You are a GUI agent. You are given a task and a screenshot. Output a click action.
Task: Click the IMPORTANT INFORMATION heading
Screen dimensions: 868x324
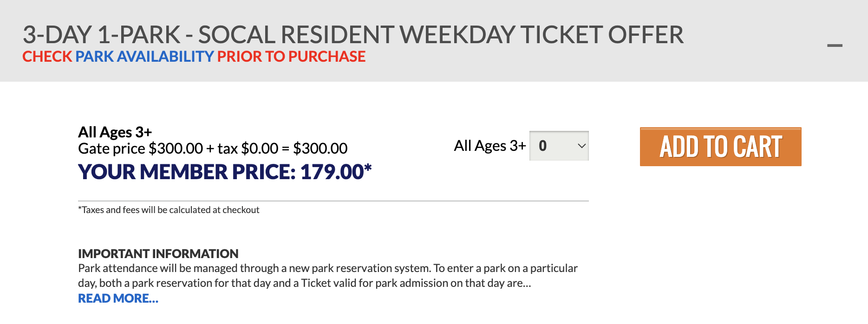158,254
